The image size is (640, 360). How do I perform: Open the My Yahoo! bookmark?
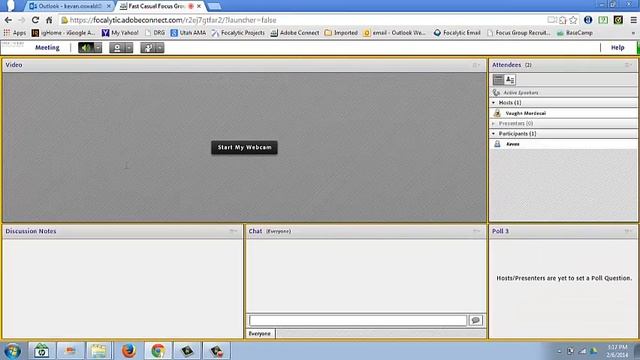[x=120, y=33]
